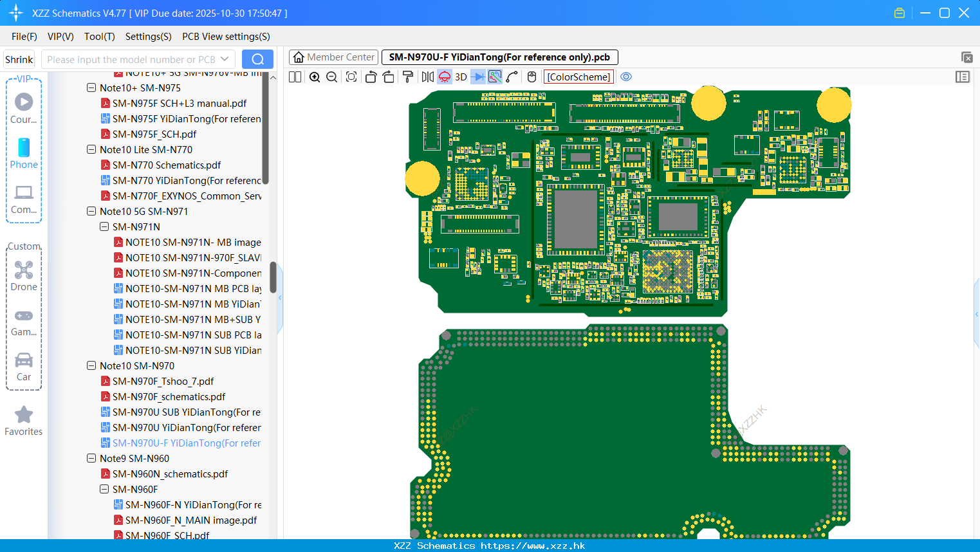Viewport: 980px width, 552px height.
Task: Open SM-N970F_schematics.pdf
Action: coord(163,396)
